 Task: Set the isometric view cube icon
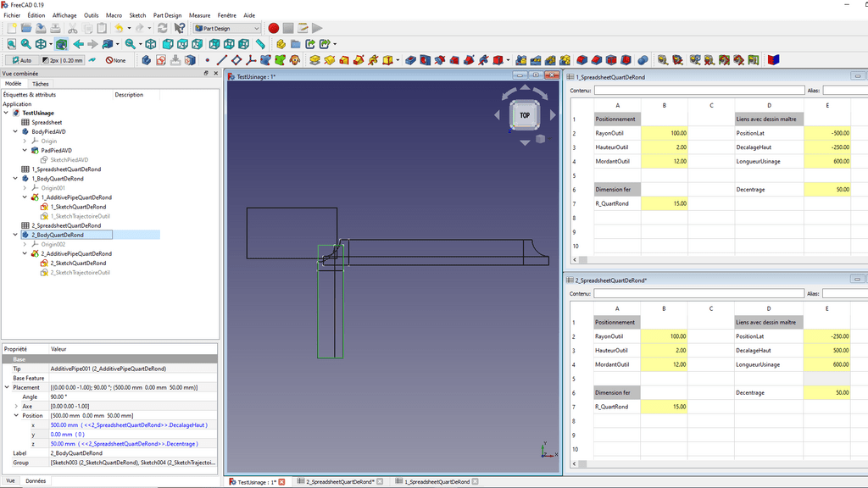pyautogui.click(x=151, y=44)
